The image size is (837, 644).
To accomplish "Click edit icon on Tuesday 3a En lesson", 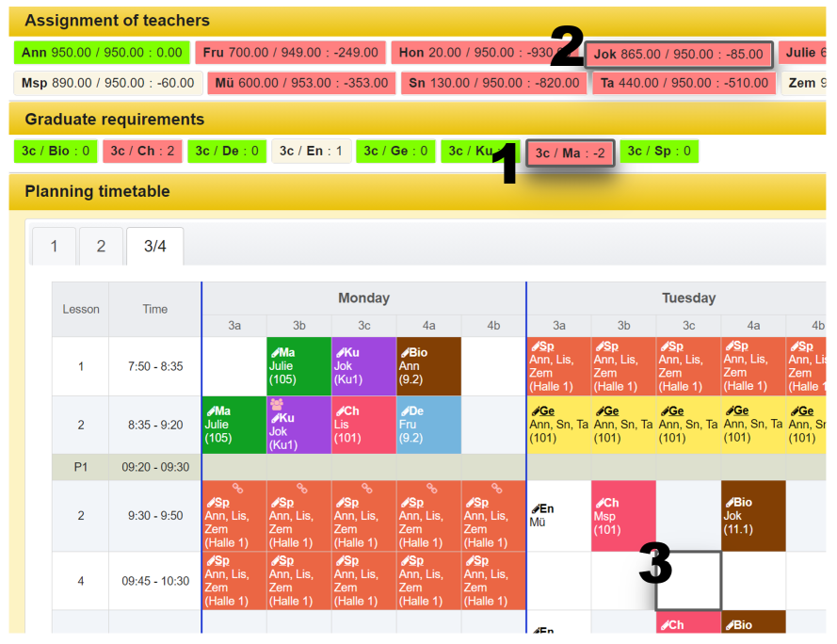I will [x=535, y=508].
